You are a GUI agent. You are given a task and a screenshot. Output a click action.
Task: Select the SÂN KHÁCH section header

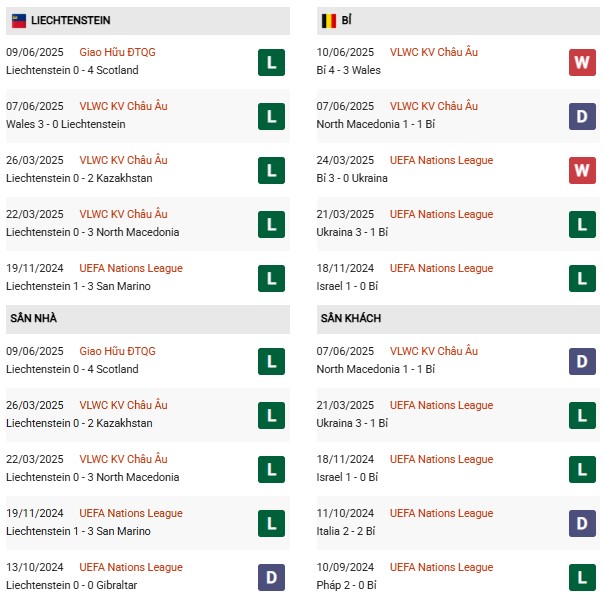pyautogui.click(x=351, y=318)
